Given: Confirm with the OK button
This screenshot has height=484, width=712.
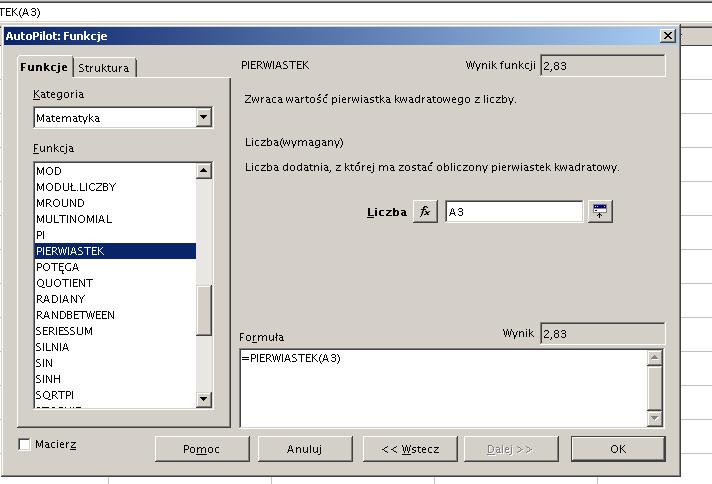Looking at the screenshot, I should pos(618,449).
